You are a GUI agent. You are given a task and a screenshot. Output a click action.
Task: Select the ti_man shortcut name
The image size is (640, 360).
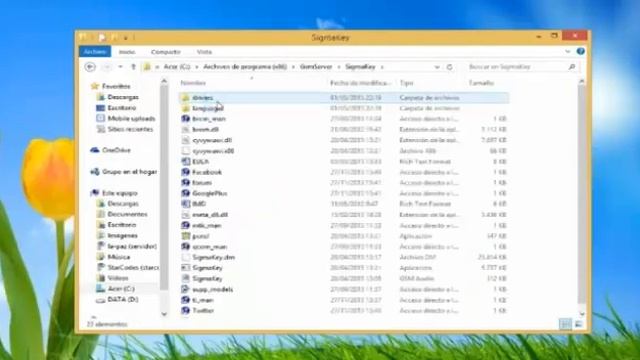[x=203, y=300]
